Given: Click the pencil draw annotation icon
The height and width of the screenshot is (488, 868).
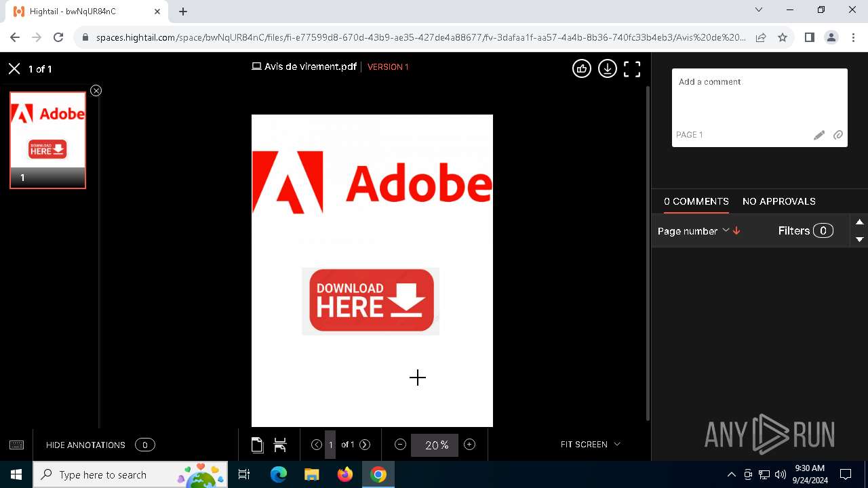Looking at the screenshot, I should click(819, 135).
